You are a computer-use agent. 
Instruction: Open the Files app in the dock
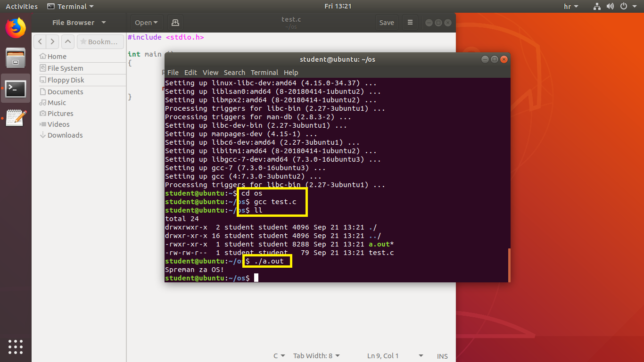click(x=16, y=58)
